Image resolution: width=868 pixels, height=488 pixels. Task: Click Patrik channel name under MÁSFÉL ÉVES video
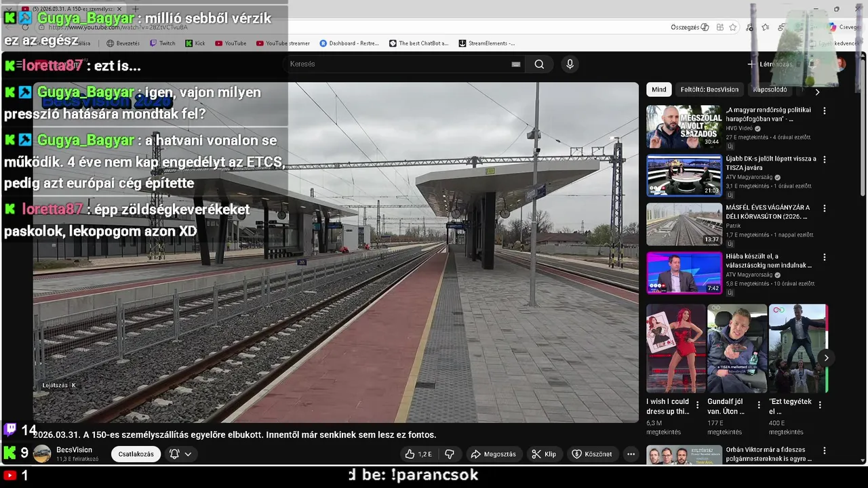[734, 226]
